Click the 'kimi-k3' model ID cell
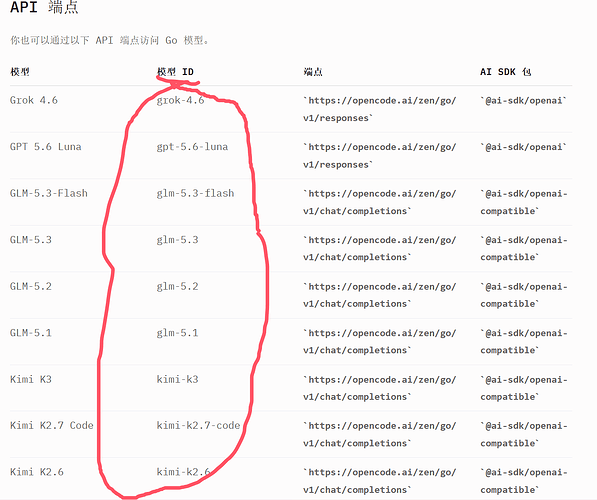Image resolution: width=597 pixels, height=500 pixels. point(177,379)
